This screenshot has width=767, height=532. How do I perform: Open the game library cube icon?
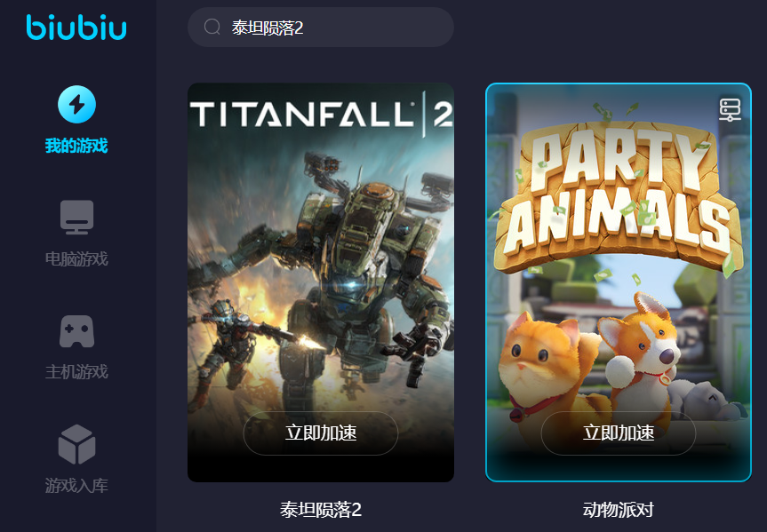click(x=76, y=444)
